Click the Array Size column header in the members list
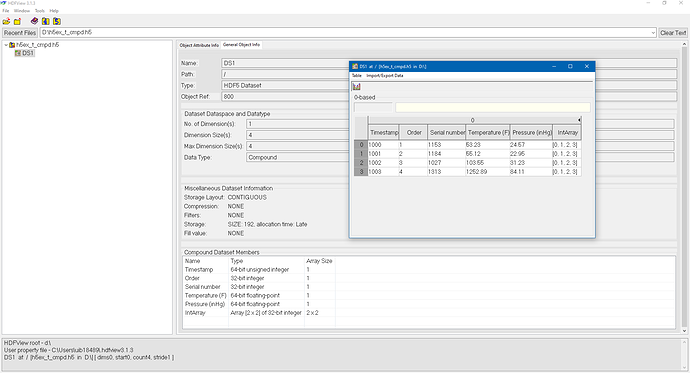This screenshot has height=373, width=690. click(319, 261)
